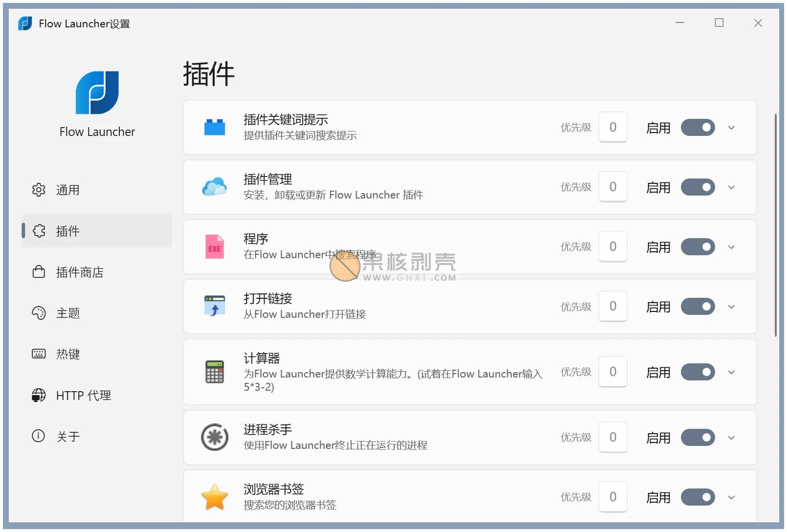787x532 pixels.
Task: Minimize the Flow Launcher settings window
Action: [x=680, y=23]
